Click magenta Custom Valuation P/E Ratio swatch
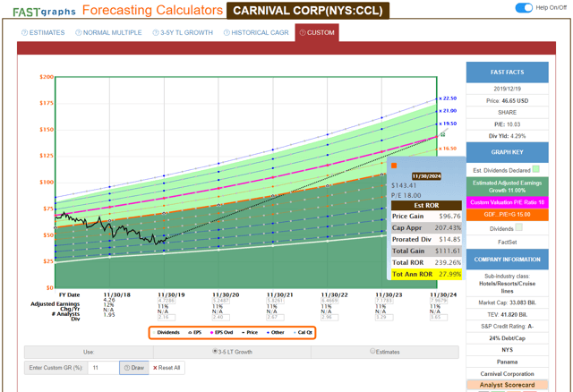The image size is (573, 392). 508,202
